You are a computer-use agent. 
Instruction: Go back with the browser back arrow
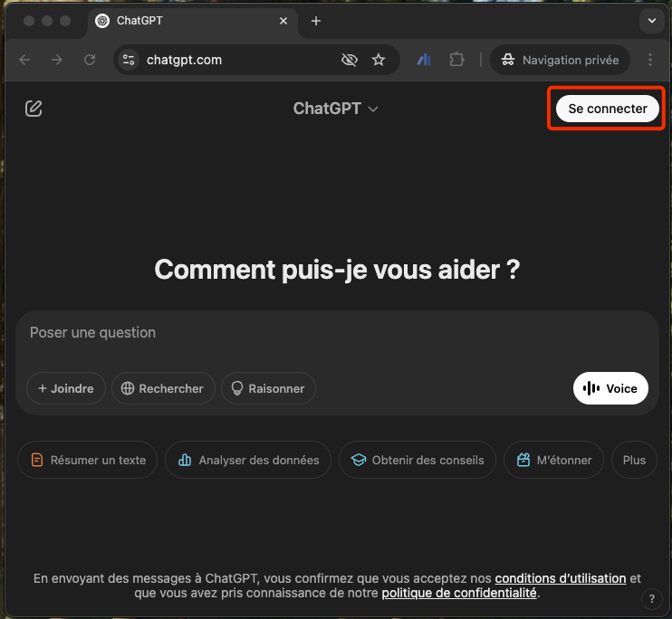point(24,60)
